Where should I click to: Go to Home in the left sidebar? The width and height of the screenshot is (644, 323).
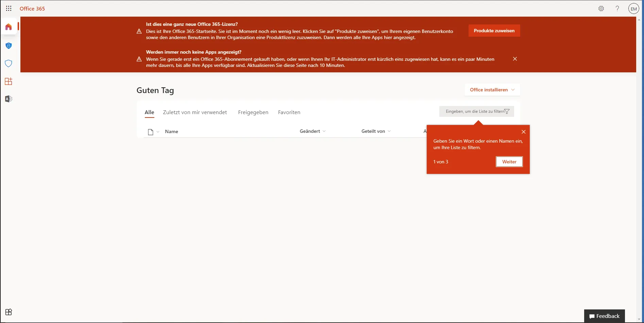(9, 27)
